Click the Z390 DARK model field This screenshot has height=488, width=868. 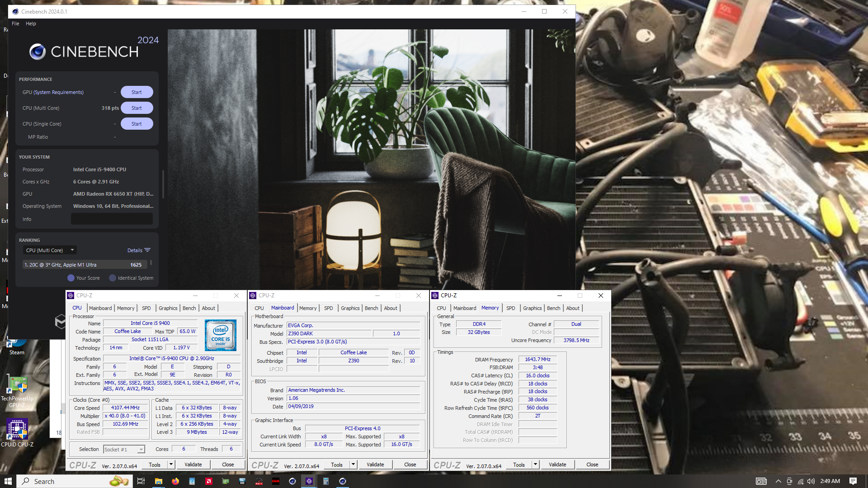pos(329,333)
